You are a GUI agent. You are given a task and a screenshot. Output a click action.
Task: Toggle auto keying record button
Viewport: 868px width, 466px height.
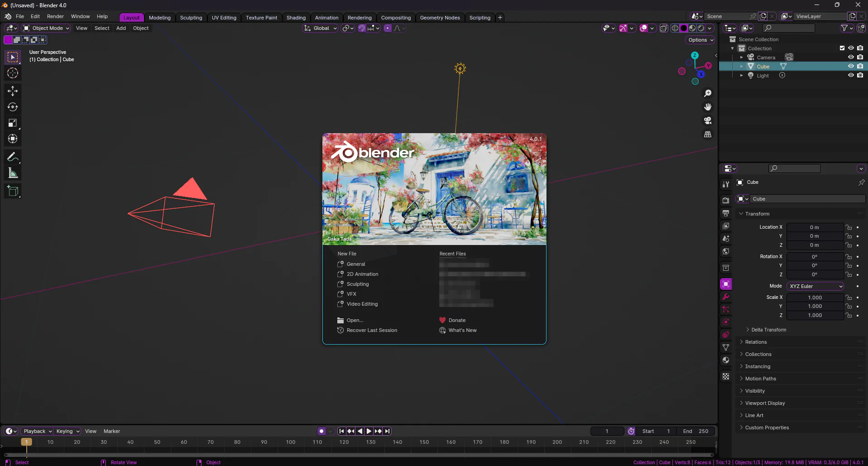[x=321, y=431]
